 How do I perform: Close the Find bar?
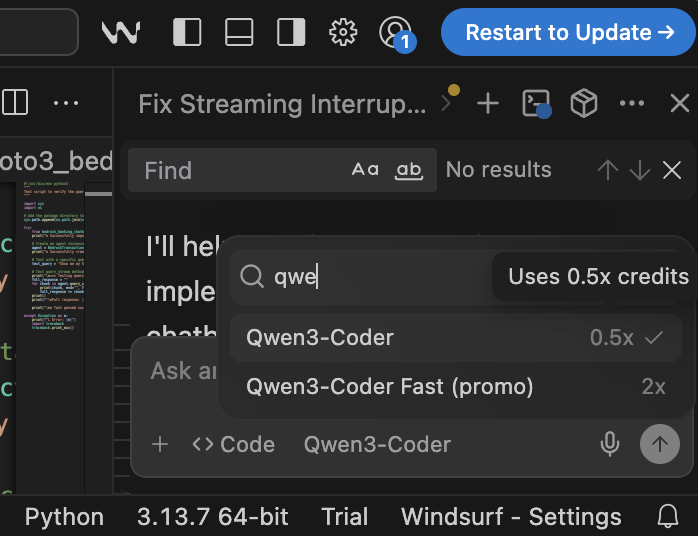[672, 170]
